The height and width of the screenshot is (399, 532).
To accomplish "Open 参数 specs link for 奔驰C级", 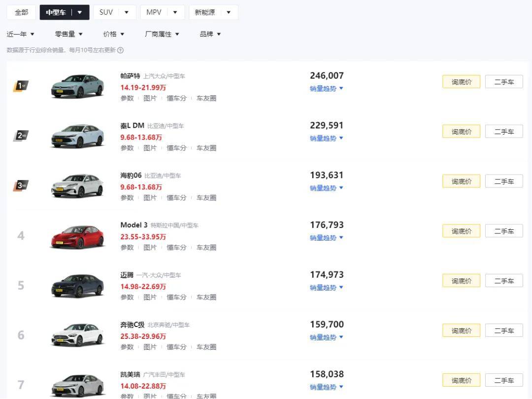I will 127,347.
